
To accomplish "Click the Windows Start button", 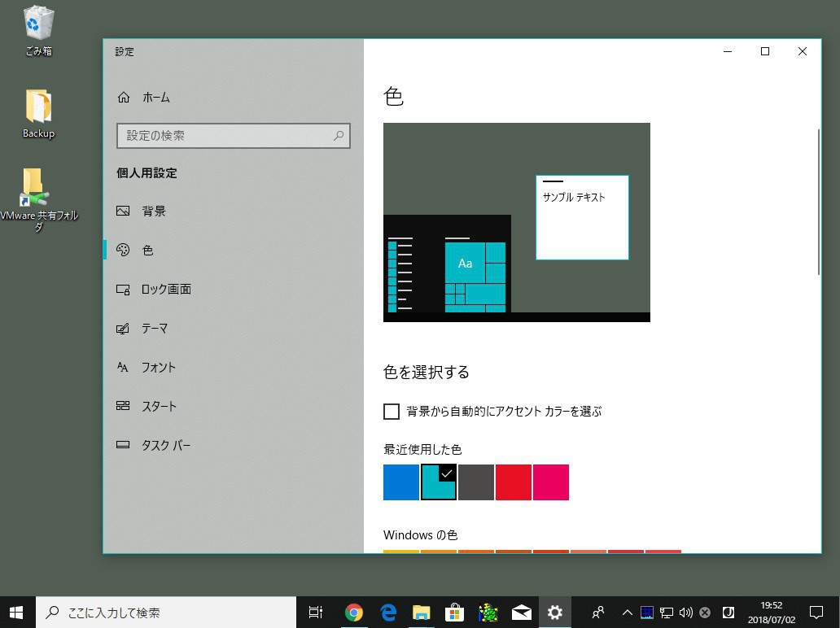I will click(17, 613).
